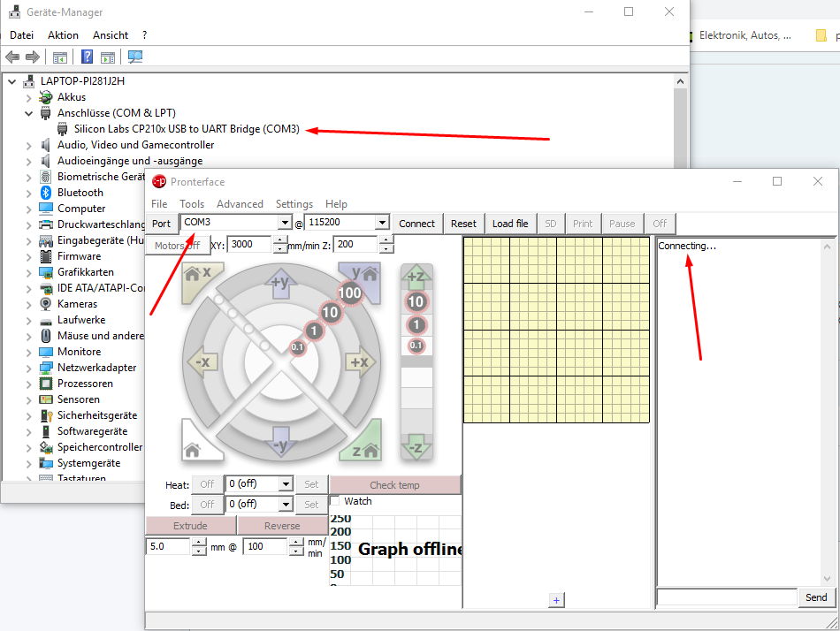Click the Check temp button
840x631 pixels.
point(394,485)
